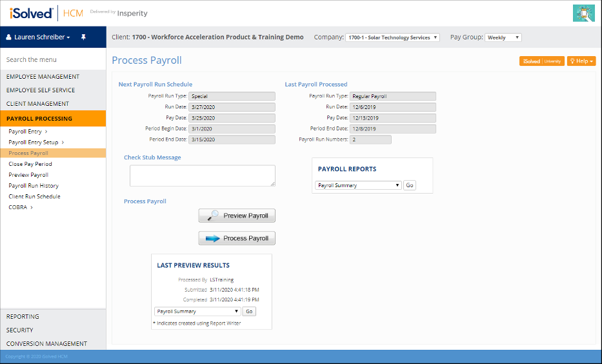The image size is (602, 364).
Task: Click the Process Payroll arrow button
Action: (x=237, y=238)
